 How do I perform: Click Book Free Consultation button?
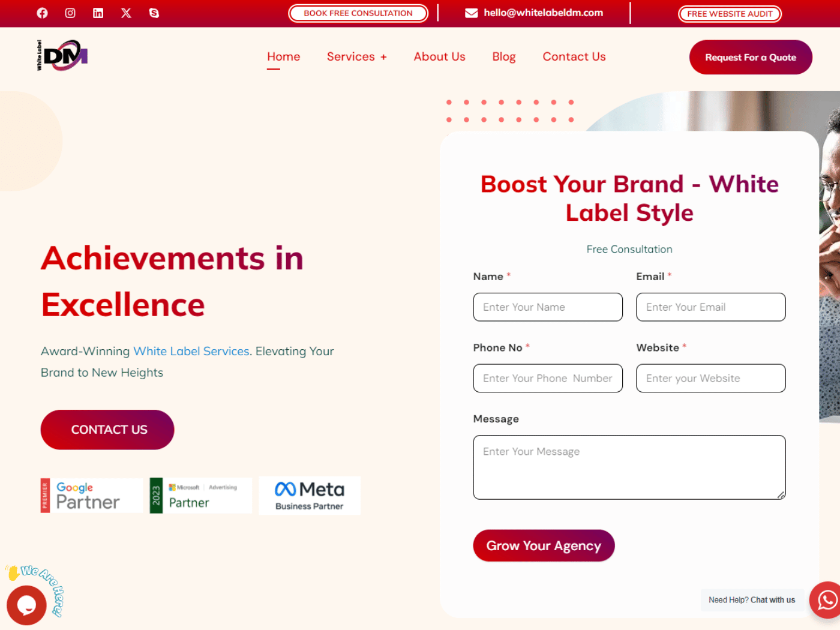(358, 13)
